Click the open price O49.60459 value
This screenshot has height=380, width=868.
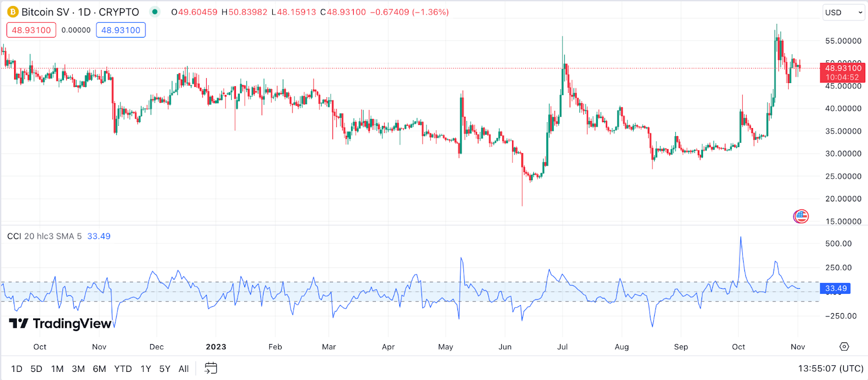point(194,12)
